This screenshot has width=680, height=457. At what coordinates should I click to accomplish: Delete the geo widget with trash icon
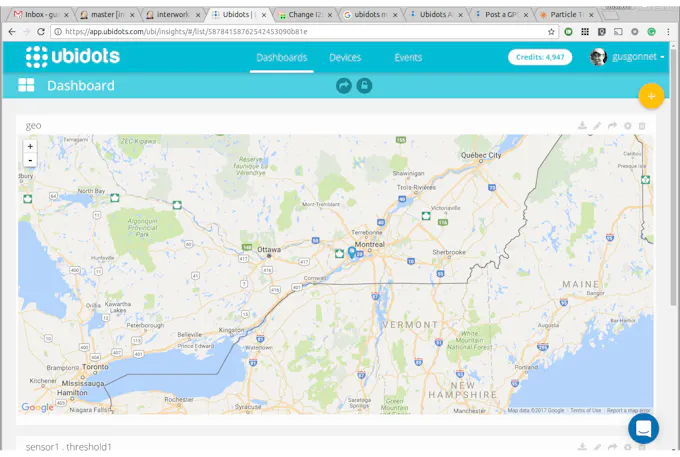[x=642, y=126]
